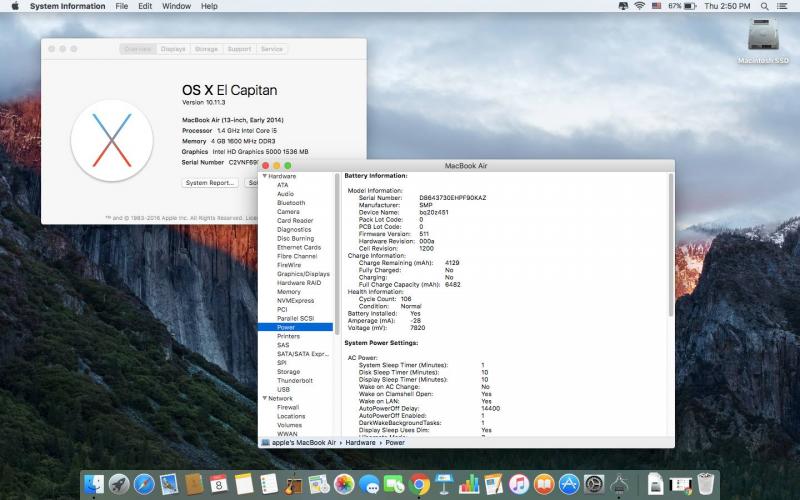Switch to Displays tab in About window
The image size is (800, 500).
(173, 49)
